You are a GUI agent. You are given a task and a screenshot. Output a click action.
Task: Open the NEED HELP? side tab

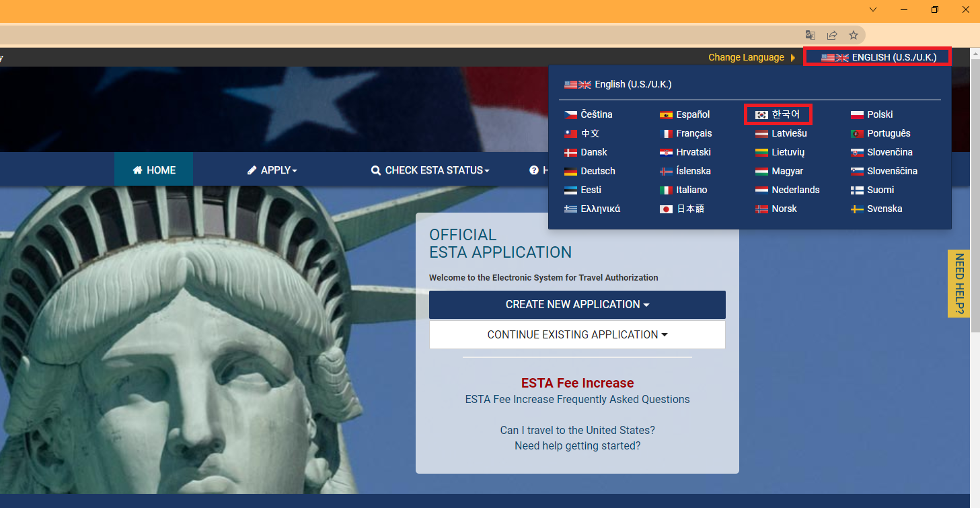click(x=958, y=283)
